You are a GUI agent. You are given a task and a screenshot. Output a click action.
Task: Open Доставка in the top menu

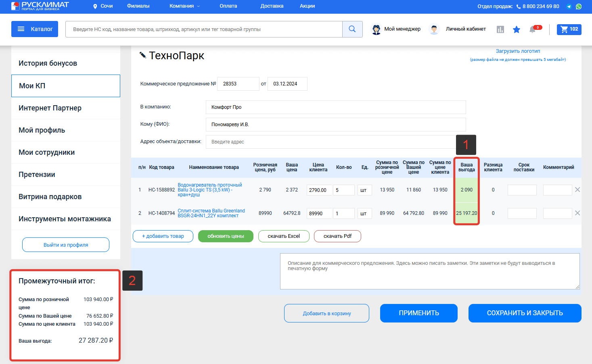pyautogui.click(x=272, y=6)
